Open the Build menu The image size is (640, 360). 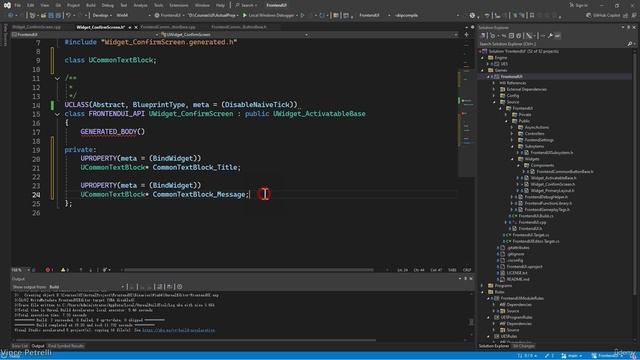click(x=91, y=5)
